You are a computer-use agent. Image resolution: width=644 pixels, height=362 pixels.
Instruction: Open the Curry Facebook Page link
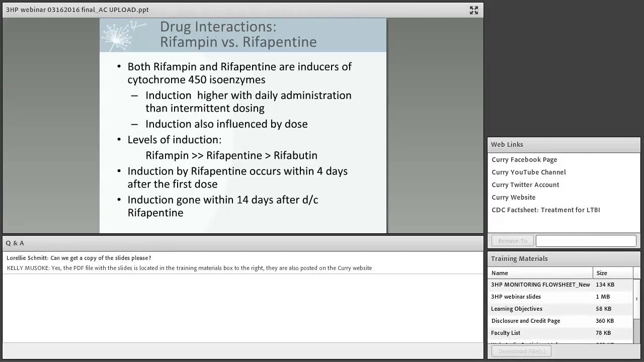(x=524, y=159)
